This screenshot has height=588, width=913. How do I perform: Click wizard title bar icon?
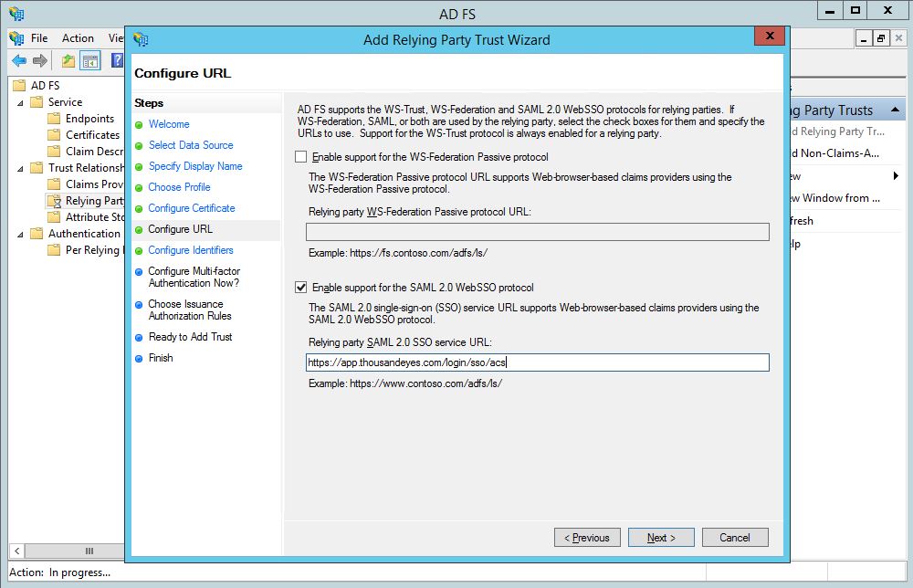click(x=141, y=39)
